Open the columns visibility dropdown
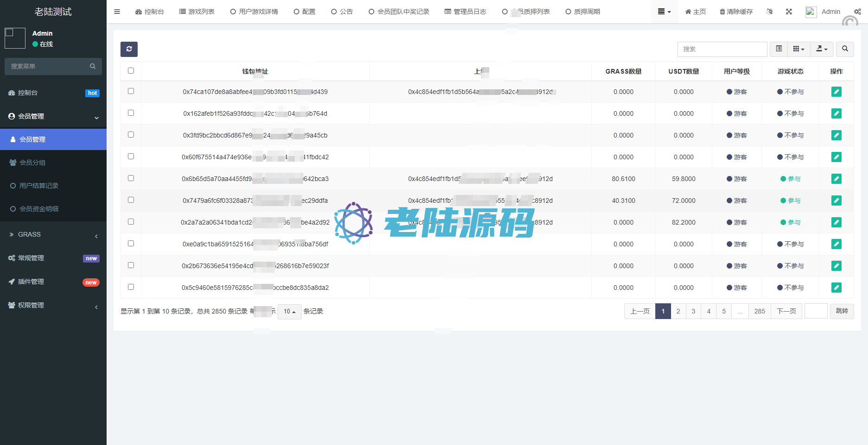868x445 pixels. coord(798,49)
